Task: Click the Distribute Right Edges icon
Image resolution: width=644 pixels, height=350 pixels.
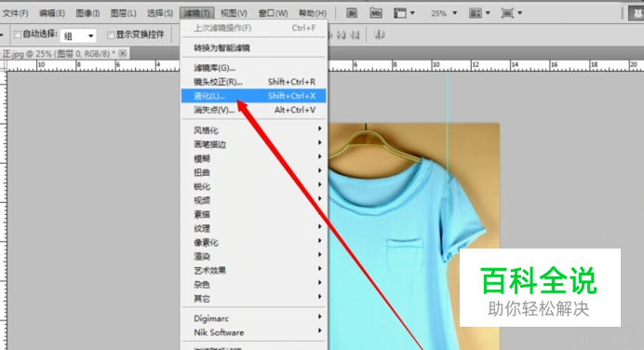Action: 355,35
